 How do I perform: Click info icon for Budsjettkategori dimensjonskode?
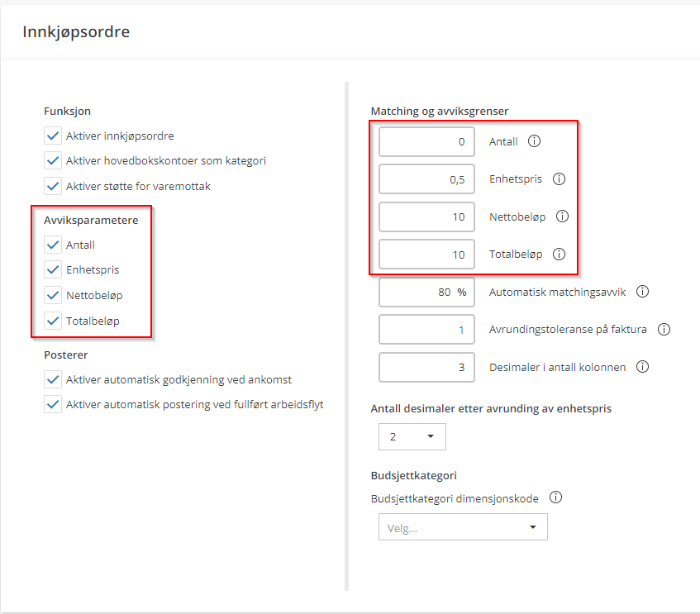556,498
